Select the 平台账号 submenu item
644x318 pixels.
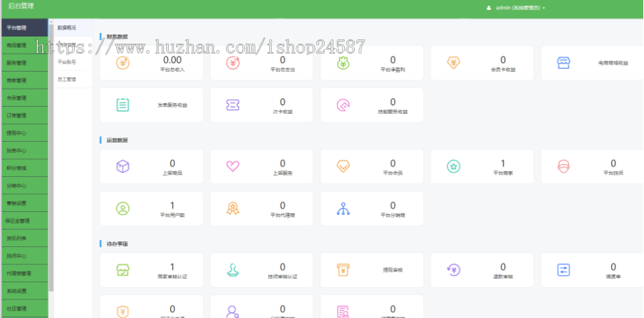pos(73,62)
